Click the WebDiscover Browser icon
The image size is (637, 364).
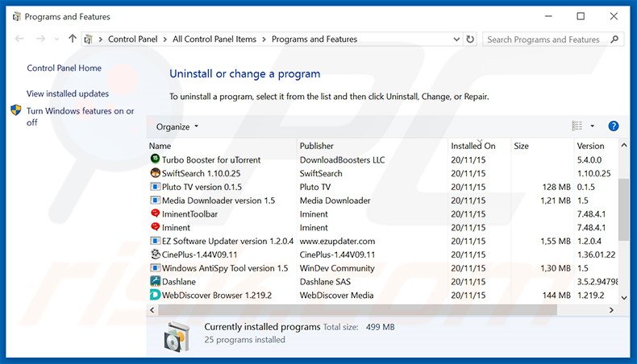(155, 295)
